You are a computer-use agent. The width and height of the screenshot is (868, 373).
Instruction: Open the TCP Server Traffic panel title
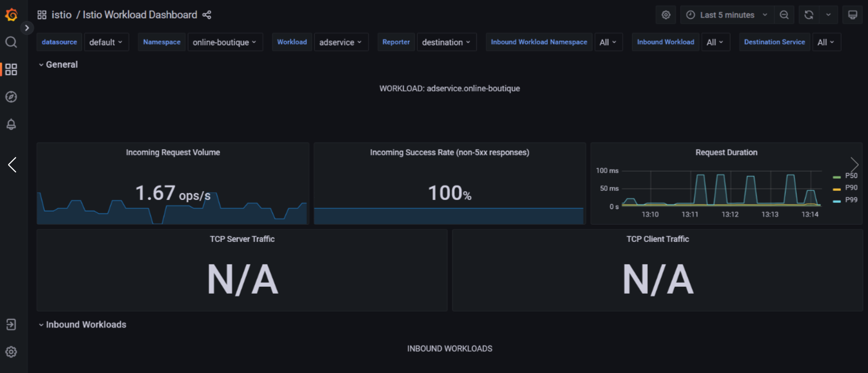tap(242, 239)
